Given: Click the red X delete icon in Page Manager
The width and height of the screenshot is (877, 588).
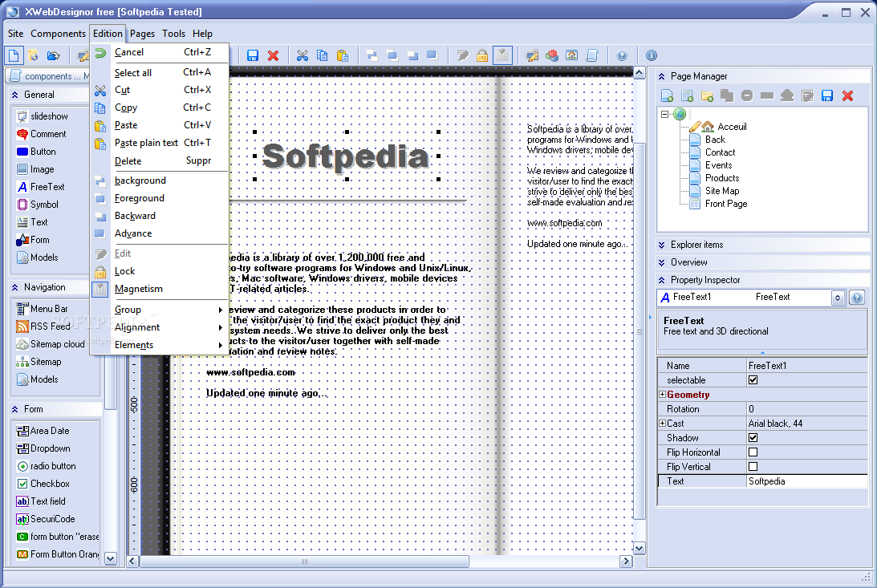Looking at the screenshot, I should coord(847,95).
